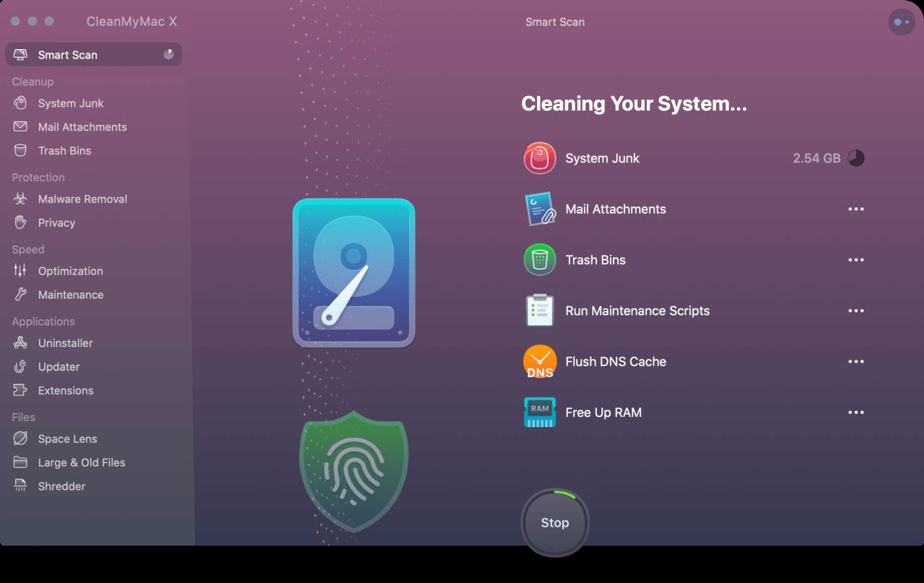Click the Uninstaller sidebar icon
Screen dimensions: 924x583
[x=20, y=343]
